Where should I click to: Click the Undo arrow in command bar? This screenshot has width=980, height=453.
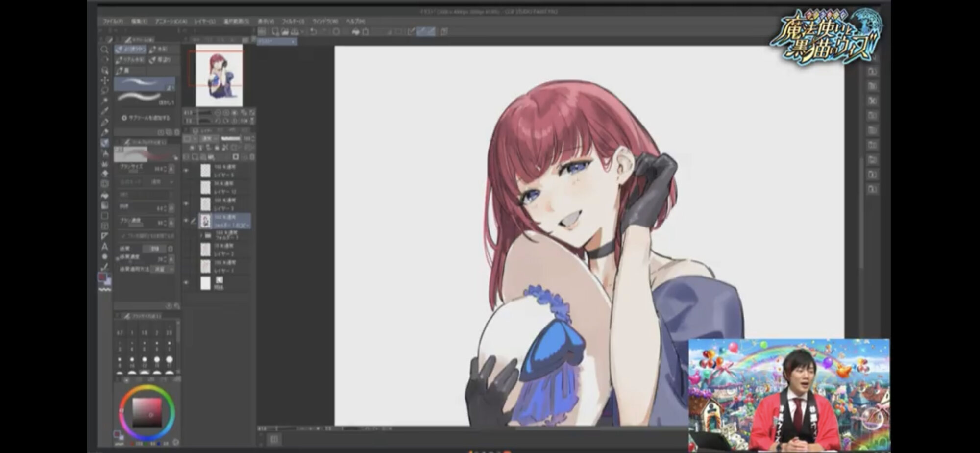tap(314, 31)
